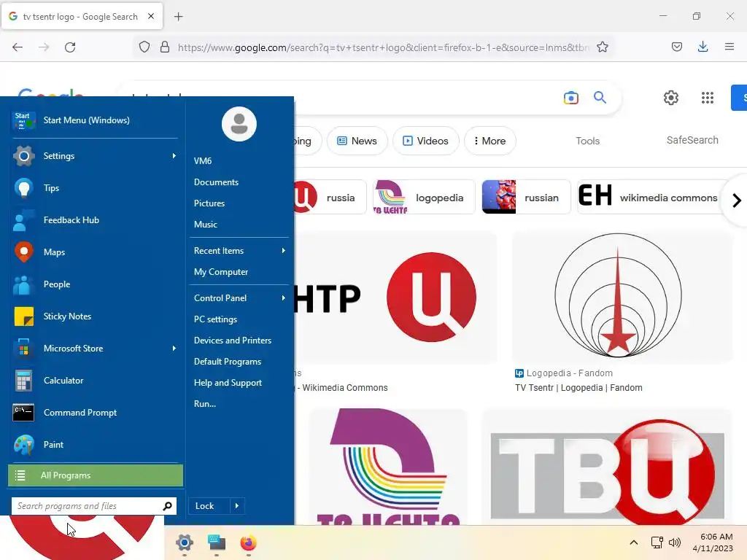This screenshot has height=560, width=747.
Task: Click the user account avatar
Action: 239,124
